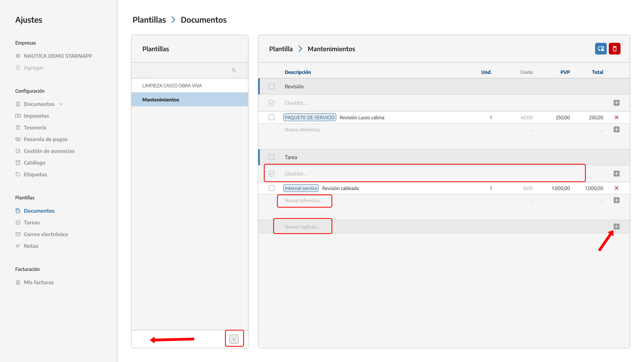Click the Gestión de ausencias icon

[18, 151]
